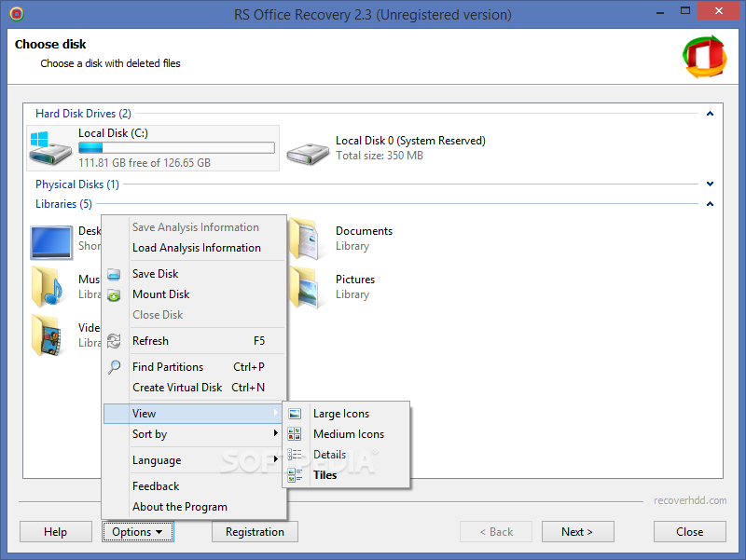
Task: Click the Medium Icons view icon
Action: [x=295, y=434]
